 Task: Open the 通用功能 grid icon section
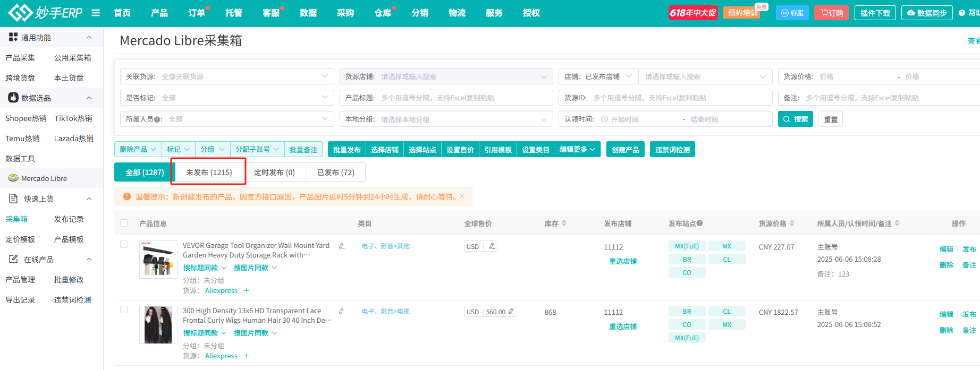(13, 37)
